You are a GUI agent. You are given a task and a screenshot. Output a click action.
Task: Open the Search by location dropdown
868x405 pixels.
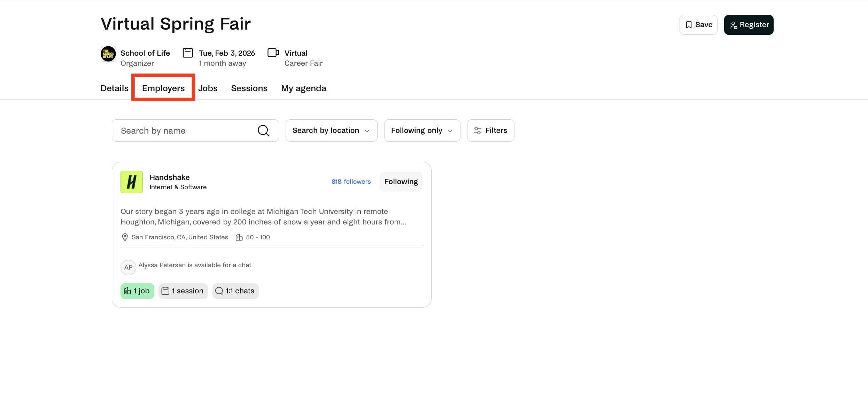coord(331,130)
